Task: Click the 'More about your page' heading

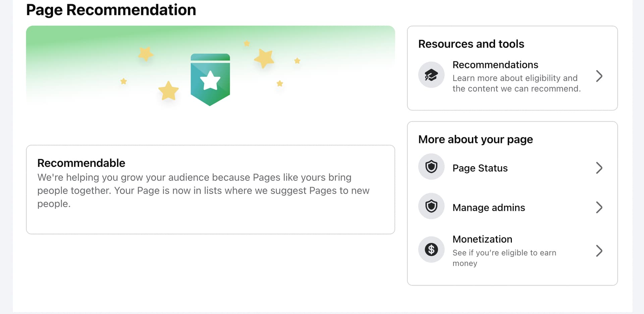Action: tap(475, 139)
